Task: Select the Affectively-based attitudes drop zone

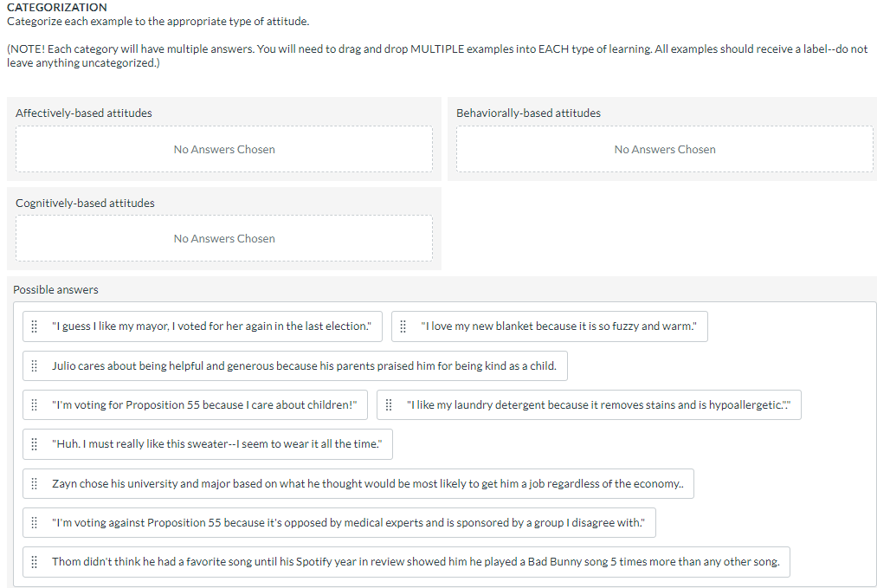Action: pos(223,149)
